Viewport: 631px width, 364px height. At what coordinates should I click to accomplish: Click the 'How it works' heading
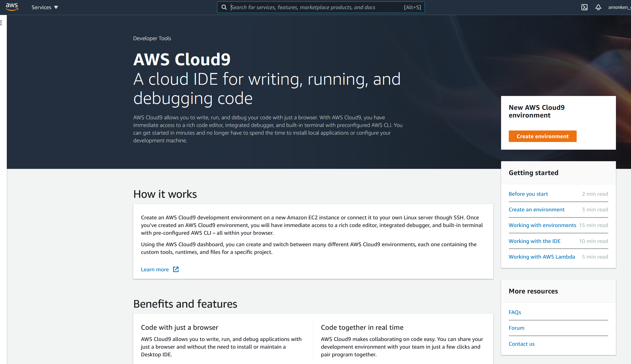point(165,194)
